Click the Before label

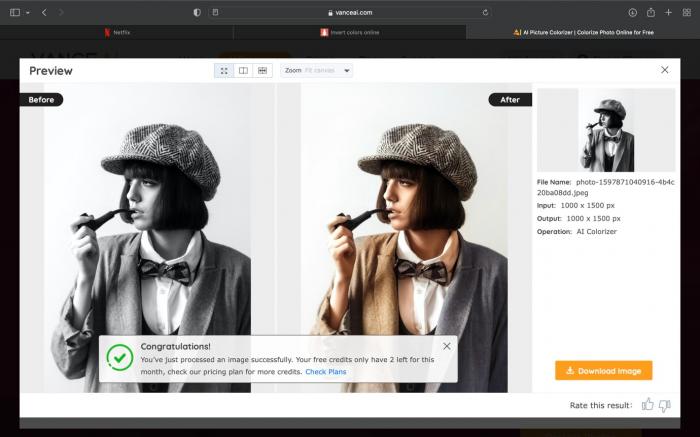point(41,100)
